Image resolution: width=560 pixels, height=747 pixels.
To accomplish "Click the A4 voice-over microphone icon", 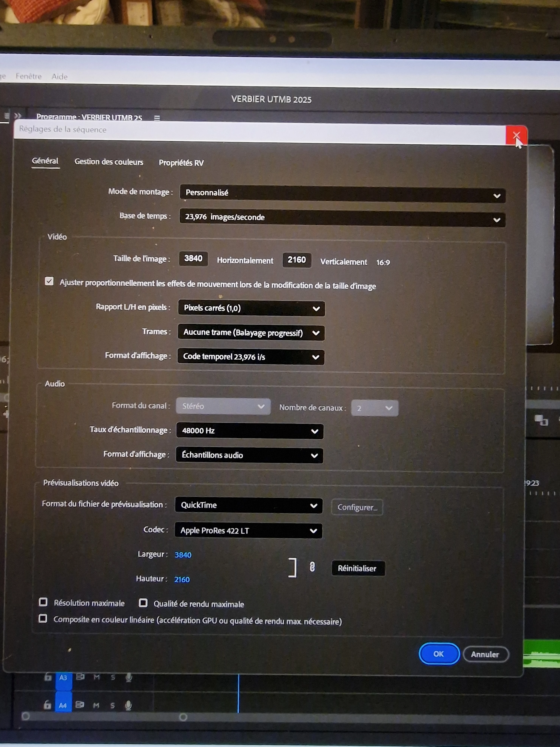I will [x=128, y=705].
